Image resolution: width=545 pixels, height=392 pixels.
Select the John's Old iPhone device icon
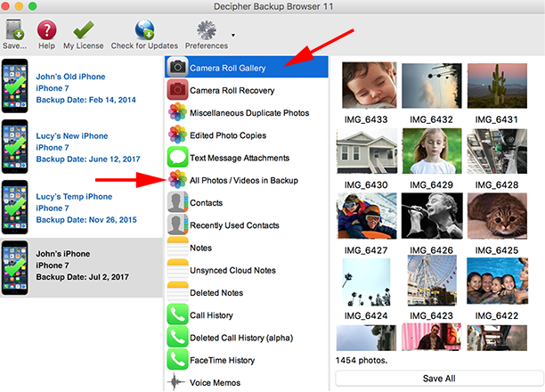point(14,86)
